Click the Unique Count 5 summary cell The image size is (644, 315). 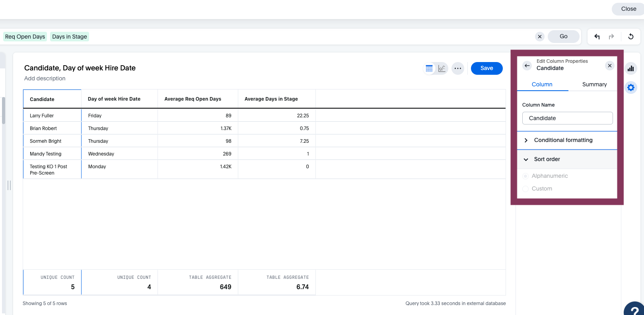click(x=52, y=282)
